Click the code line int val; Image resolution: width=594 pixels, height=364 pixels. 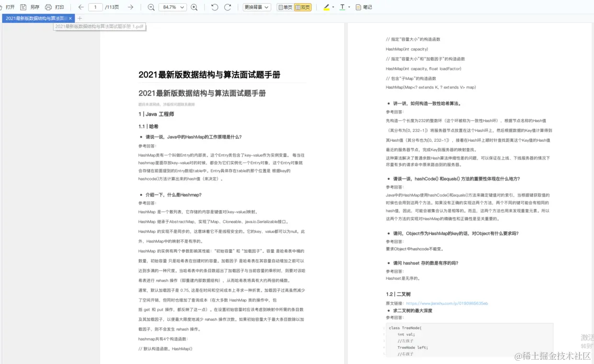pos(406,335)
